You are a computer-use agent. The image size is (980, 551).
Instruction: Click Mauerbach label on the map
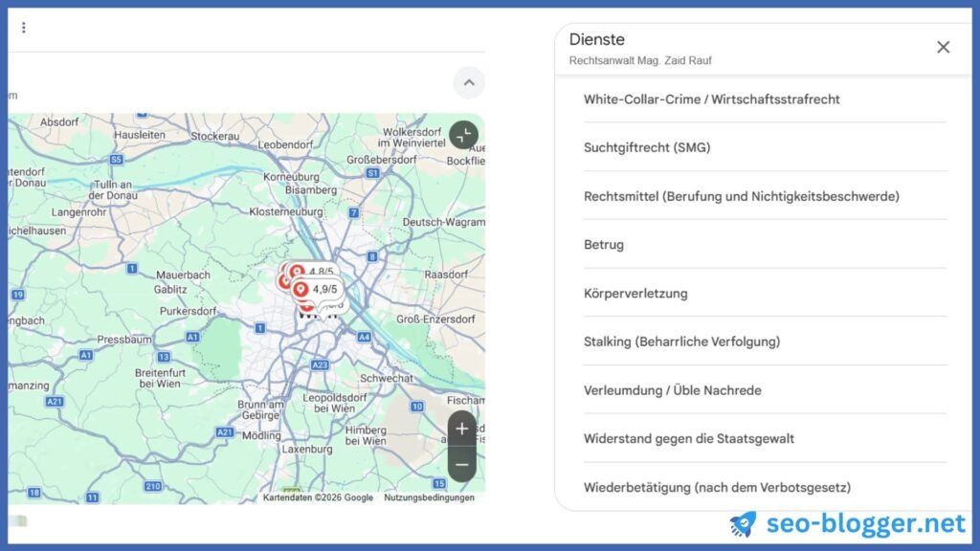tap(183, 275)
